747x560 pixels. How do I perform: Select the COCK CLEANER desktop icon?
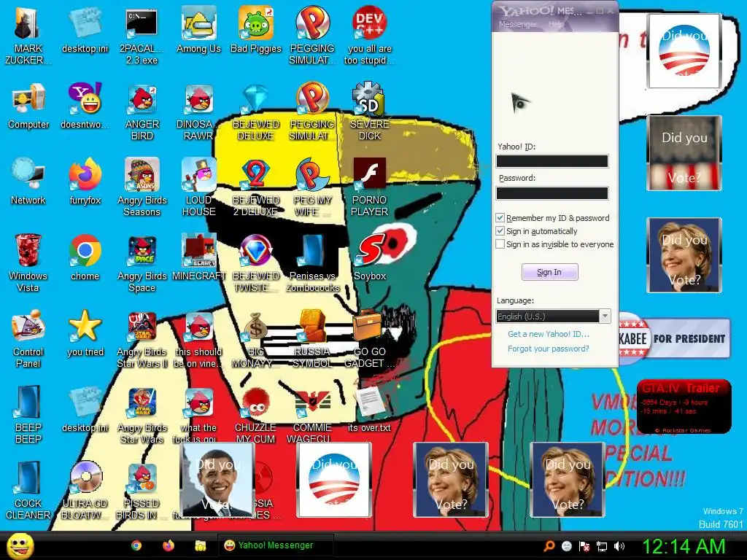[28, 490]
